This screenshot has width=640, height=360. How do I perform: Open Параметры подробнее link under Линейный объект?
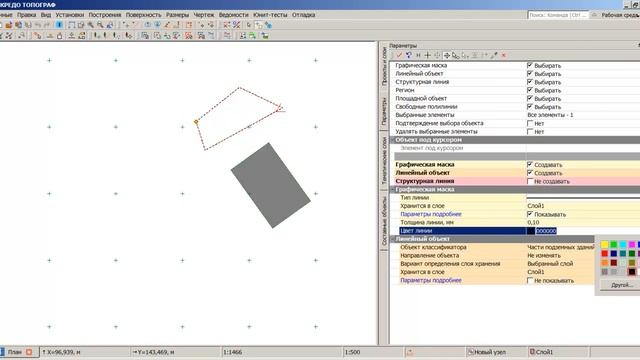click(431, 280)
